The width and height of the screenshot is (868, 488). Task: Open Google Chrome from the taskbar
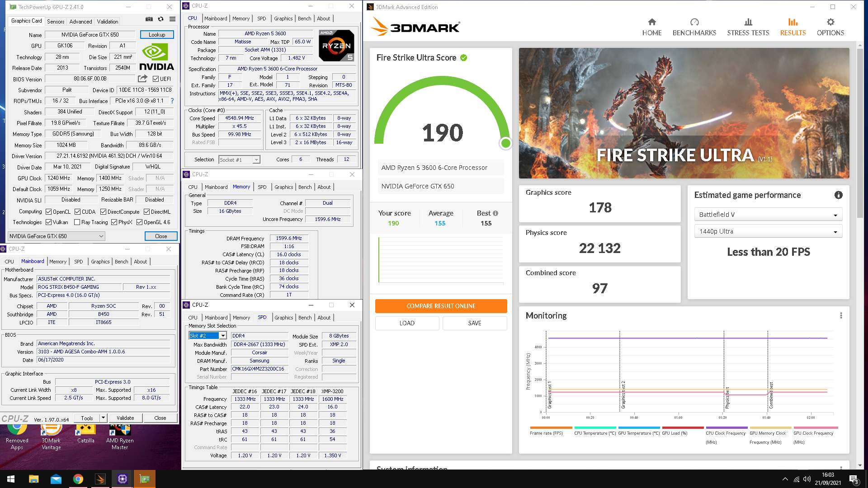[x=78, y=479]
